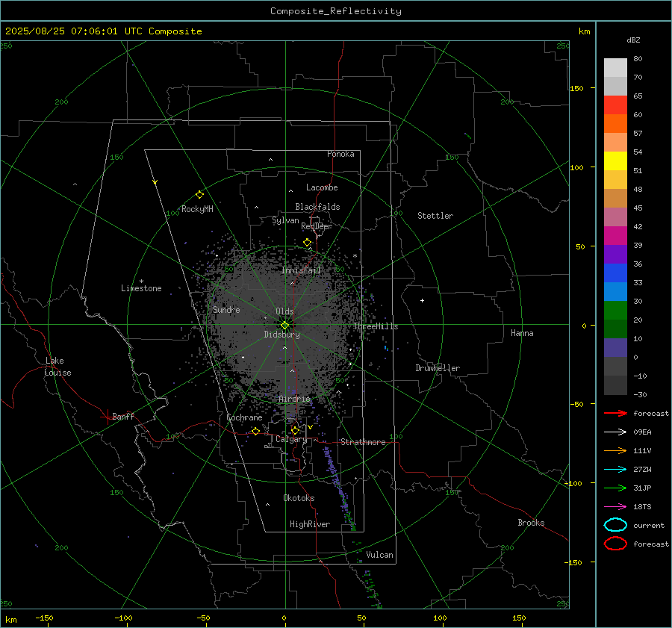Click the Stettler town label
672x628 pixels.
click(435, 216)
